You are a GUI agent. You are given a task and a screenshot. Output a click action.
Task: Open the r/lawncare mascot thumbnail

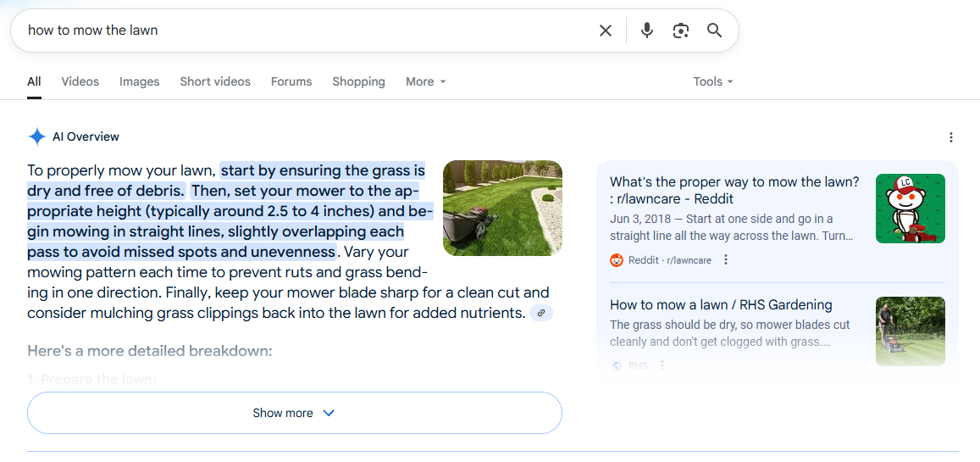point(911,209)
